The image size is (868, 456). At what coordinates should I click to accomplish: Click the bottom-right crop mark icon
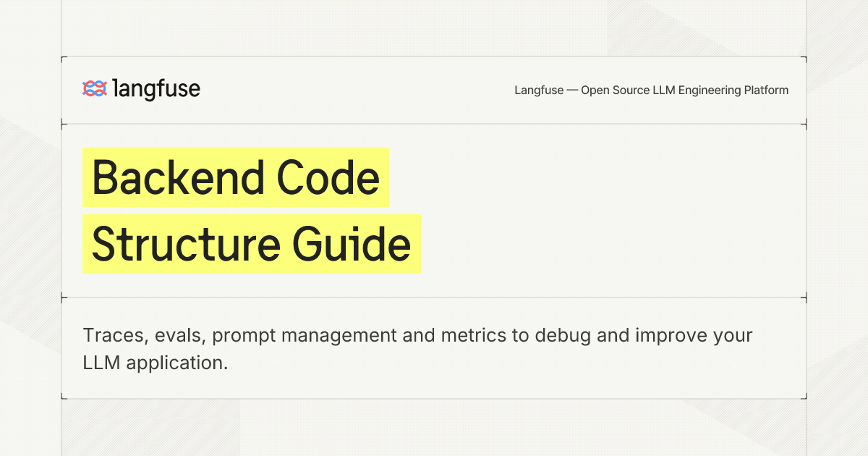pyautogui.click(x=804, y=397)
